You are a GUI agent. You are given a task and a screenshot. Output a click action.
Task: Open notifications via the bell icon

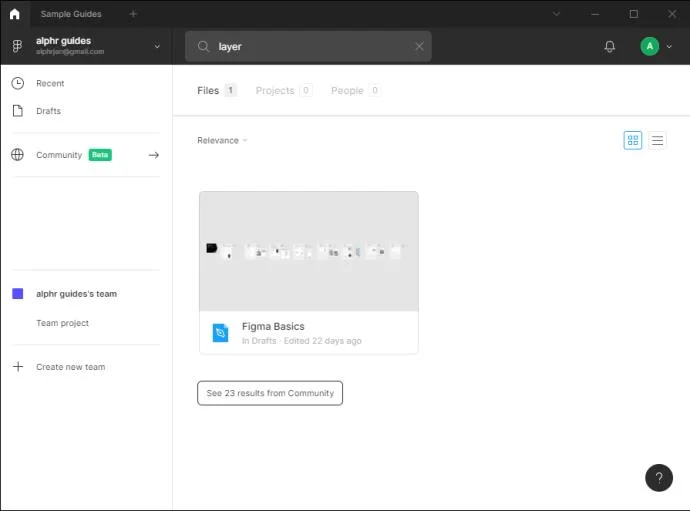pos(609,46)
